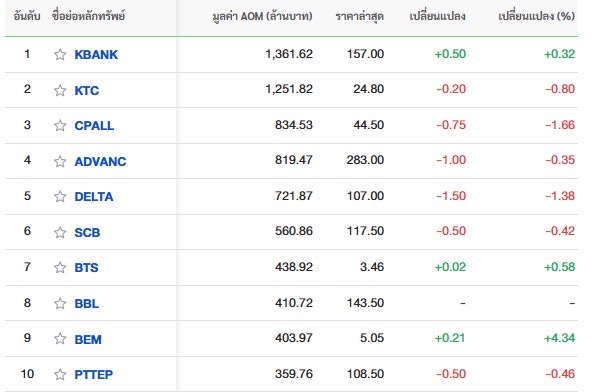The image size is (599, 392).
Task: Open the KBANK stock link
Action: (x=96, y=55)
